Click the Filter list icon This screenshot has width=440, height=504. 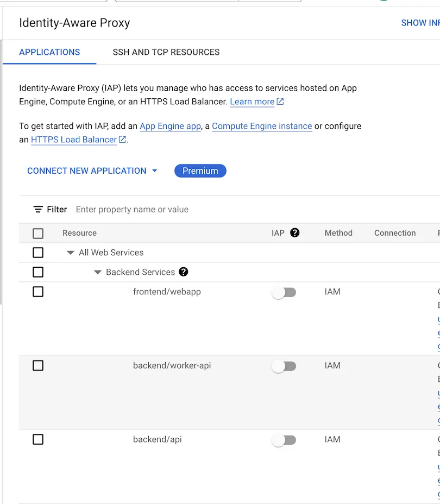[x=38, y=210]
